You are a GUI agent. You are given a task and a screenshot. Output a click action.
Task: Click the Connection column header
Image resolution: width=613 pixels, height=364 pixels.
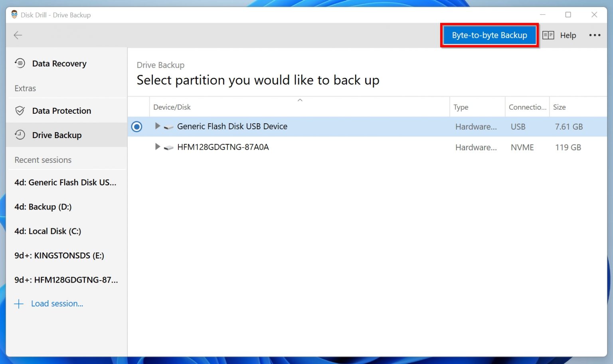[527, 107]
